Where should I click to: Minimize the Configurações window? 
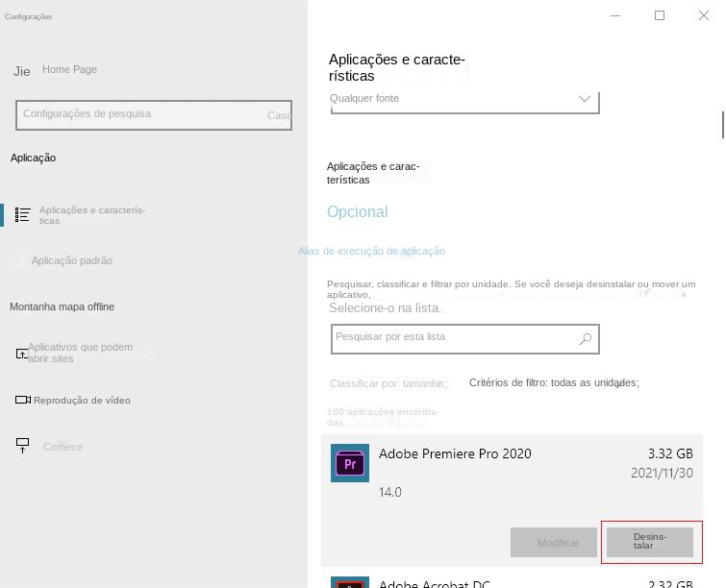point(615,15)
